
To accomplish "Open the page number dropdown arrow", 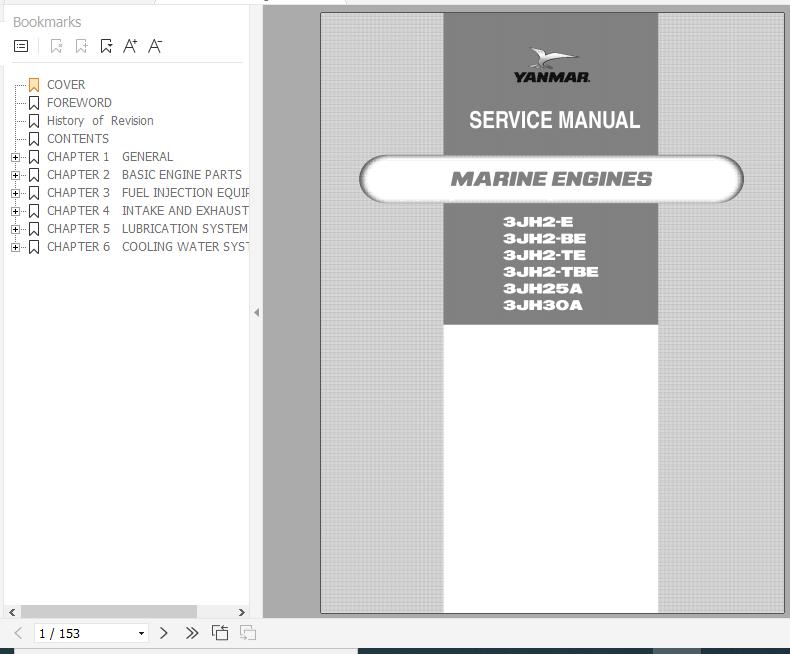I will pos(142,633).
